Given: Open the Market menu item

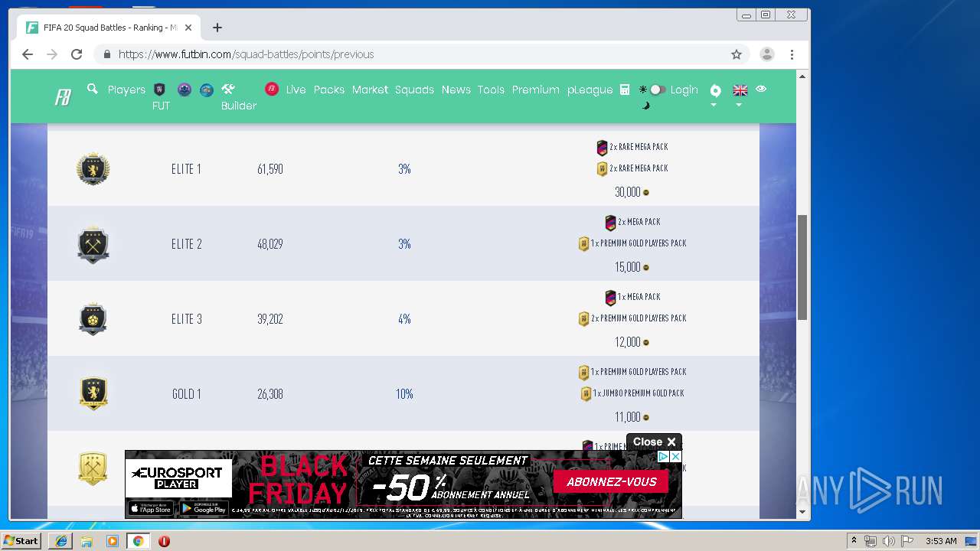Looking at the screenshot, I should pyautogui.click(x=370, y=90).
